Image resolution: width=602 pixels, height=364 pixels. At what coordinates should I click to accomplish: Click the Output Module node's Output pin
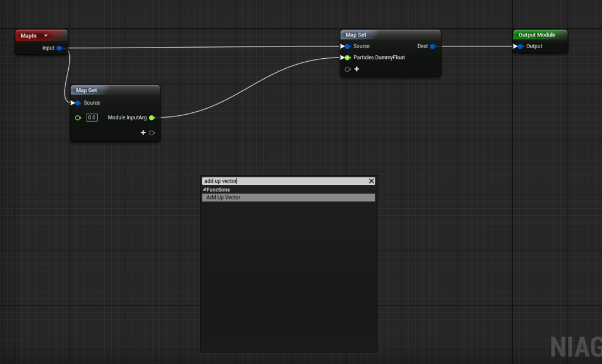[520, 46]
